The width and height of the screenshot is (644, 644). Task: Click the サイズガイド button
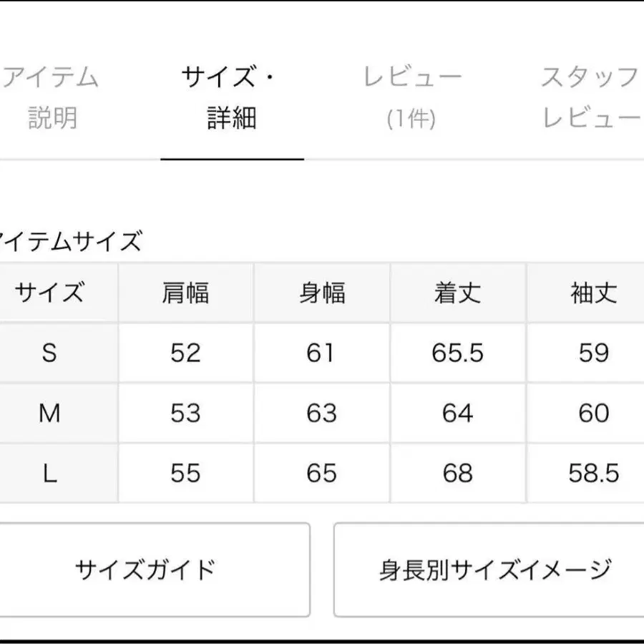point(145,570)
